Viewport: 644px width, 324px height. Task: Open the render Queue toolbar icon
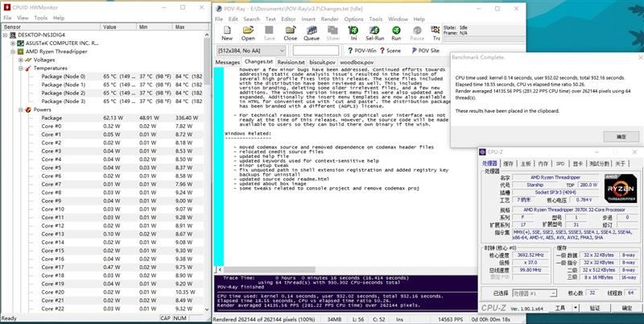pos(312,31)
